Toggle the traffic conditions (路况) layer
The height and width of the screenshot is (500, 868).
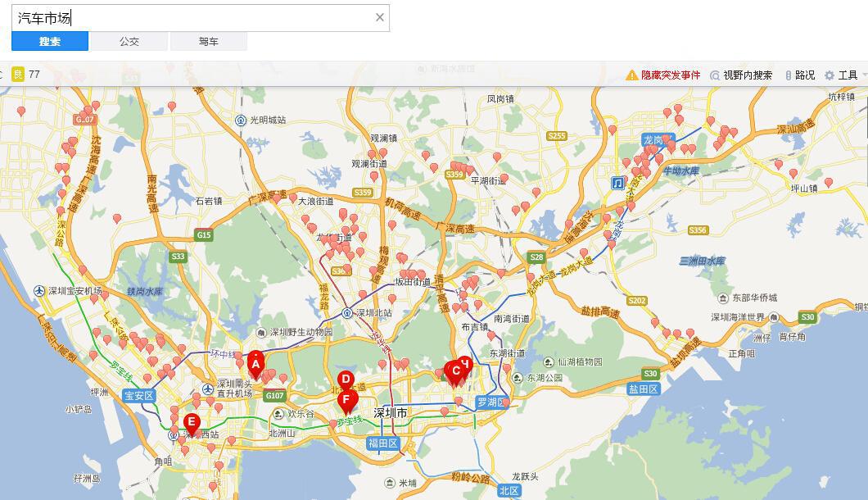tap(800, 75)
